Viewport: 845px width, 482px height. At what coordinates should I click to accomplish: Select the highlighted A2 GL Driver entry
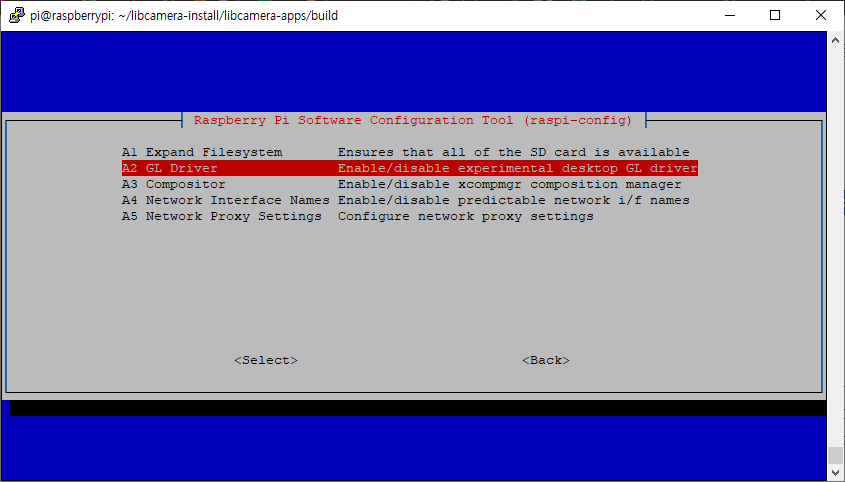(410, 168)
